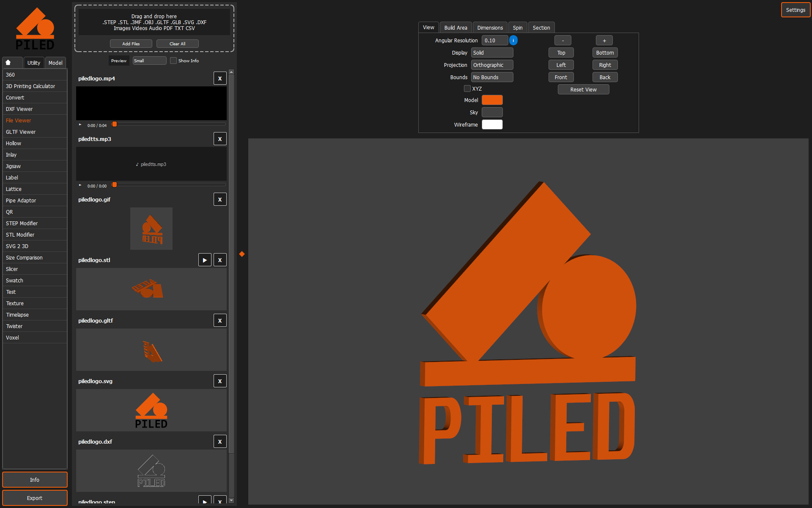Set view to Left
Viewport: 812px width, 508px height.
(561, 65)
